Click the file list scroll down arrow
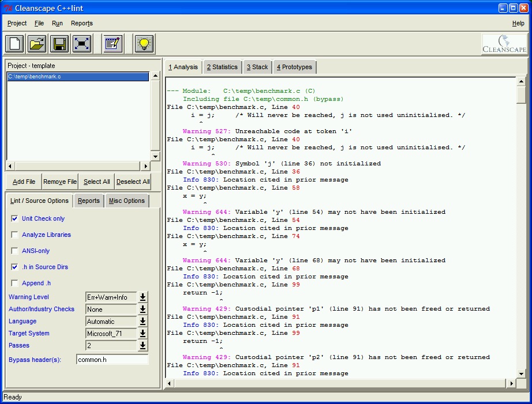 (x=155, y=156)
